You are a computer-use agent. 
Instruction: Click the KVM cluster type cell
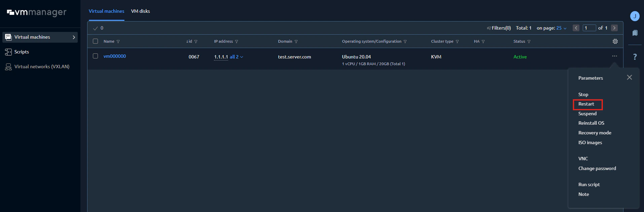click(x=436, y=57)
